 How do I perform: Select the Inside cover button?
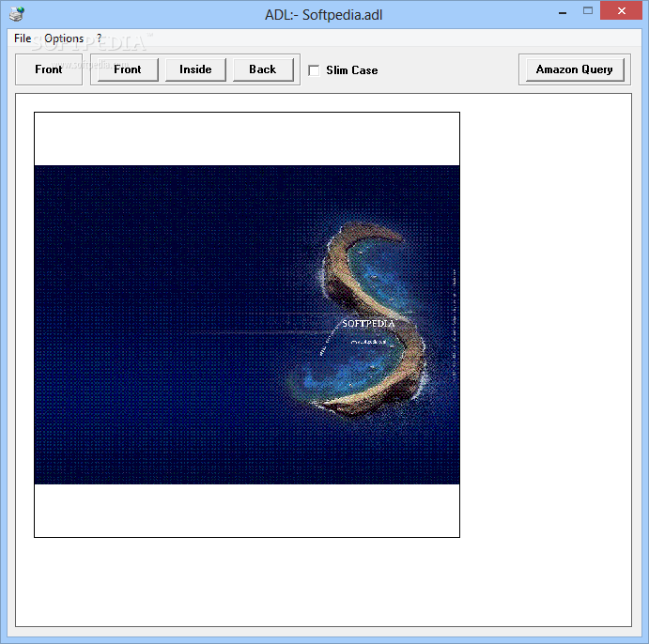pyautogui.click(x=195, y=69)
